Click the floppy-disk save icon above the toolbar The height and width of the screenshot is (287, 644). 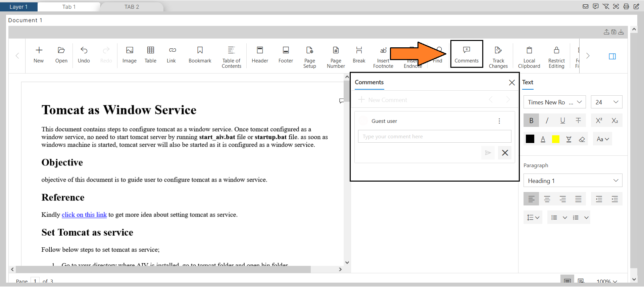(x=614, y=32)
